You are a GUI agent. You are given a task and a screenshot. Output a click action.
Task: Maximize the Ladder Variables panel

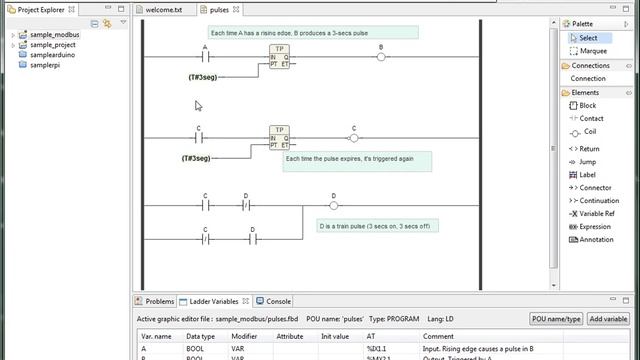point(626,300)
